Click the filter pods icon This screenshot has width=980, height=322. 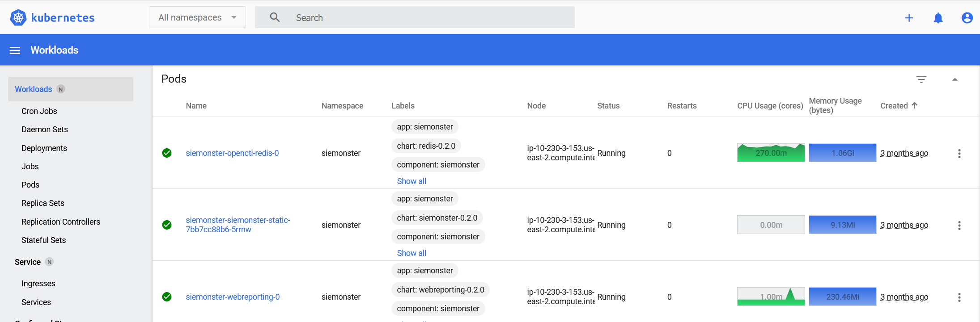click(x=921, y=79)
